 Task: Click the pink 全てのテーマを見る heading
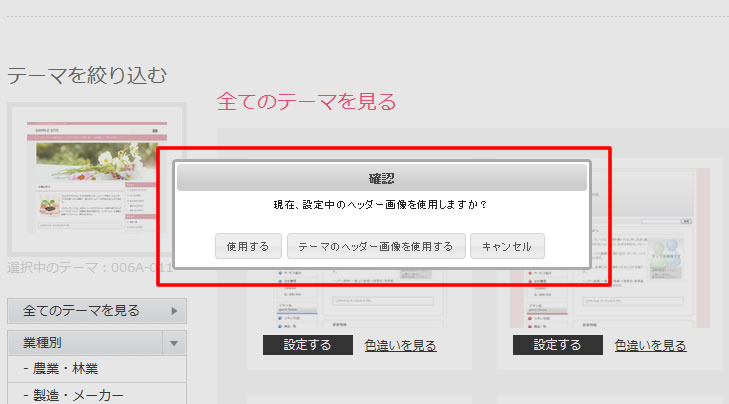[x=306, y=101]
